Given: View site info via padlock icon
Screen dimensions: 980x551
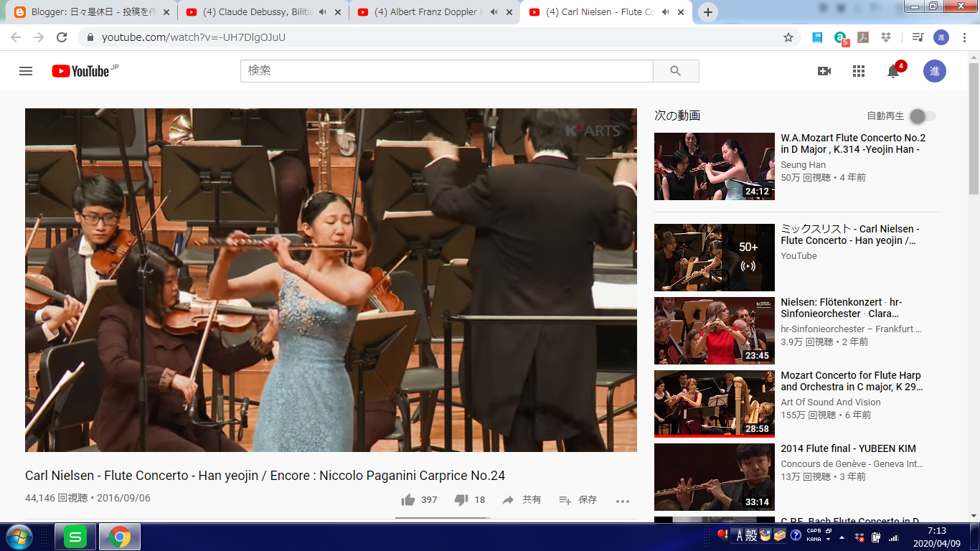Looking at the screenshot, I should [x=90, y=37].
